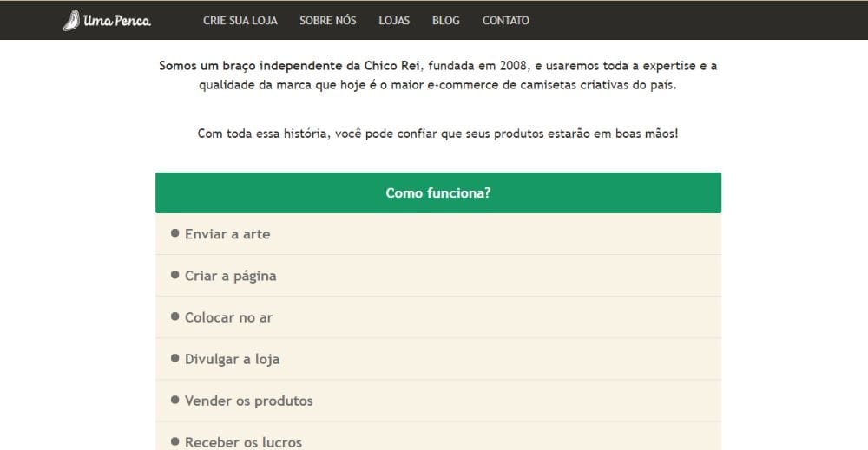Click the bullet icon beside Enviar a arte
868x450 pixels.
(175, 233)
